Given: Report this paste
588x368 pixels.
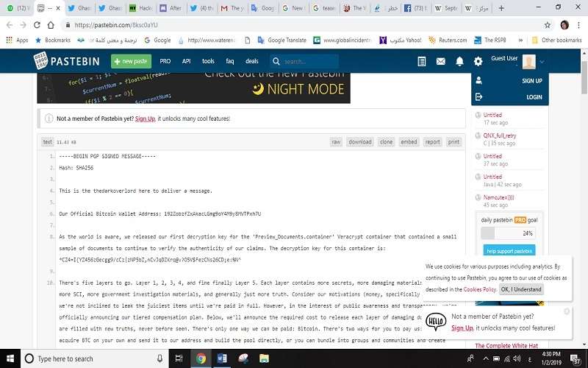Looking at the screenshot, I should tap(432, 142).
